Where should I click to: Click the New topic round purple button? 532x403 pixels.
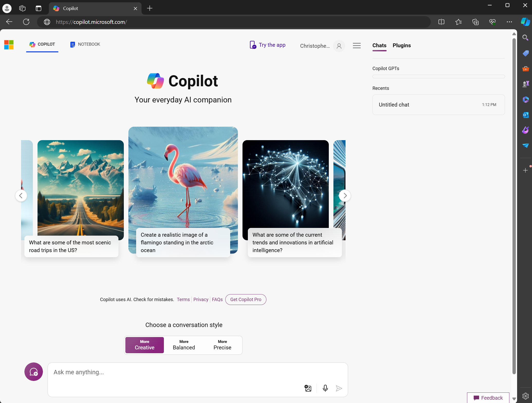click(34, 372)
